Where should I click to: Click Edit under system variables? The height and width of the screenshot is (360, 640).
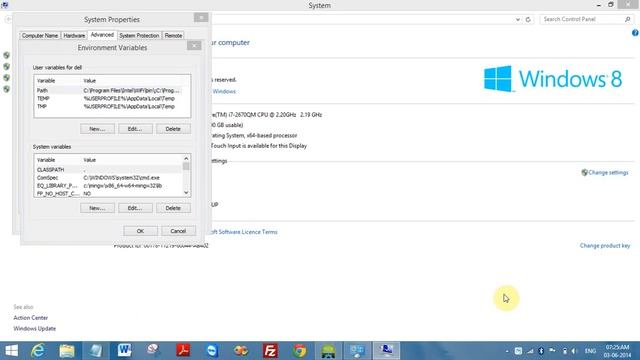(135, 208)
